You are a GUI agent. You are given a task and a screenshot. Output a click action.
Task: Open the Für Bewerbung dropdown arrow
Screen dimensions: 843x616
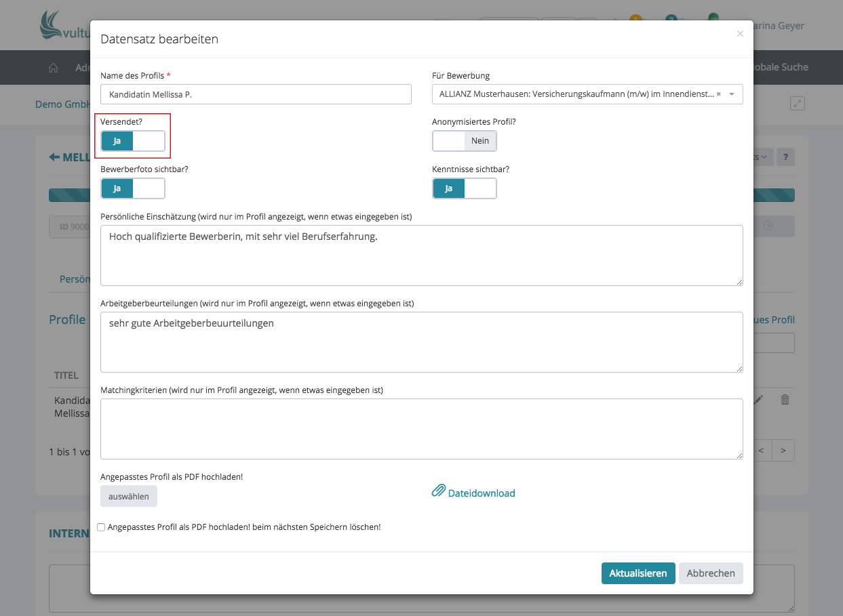pyautogui.click(x=732, y=94)
